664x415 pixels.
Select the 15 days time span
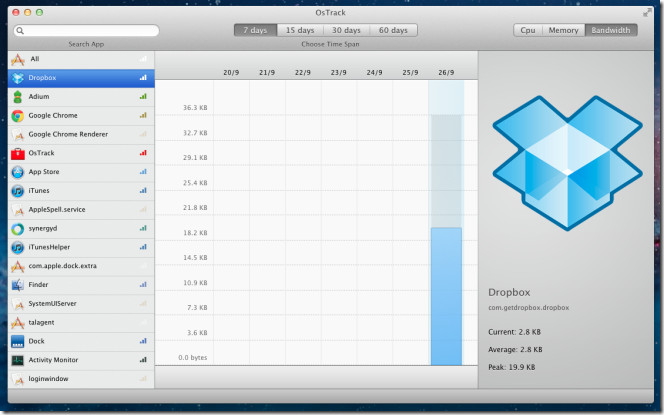tap(300, 30)
